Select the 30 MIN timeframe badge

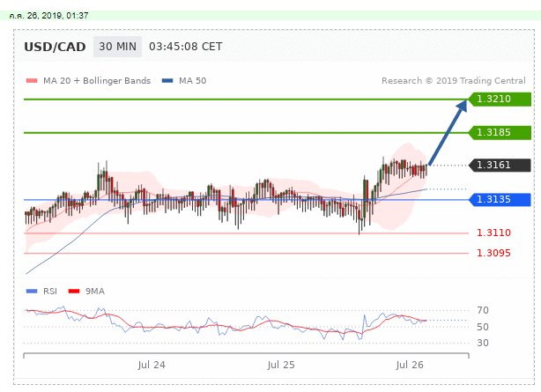pyautogui.click(x=118, y=47)
